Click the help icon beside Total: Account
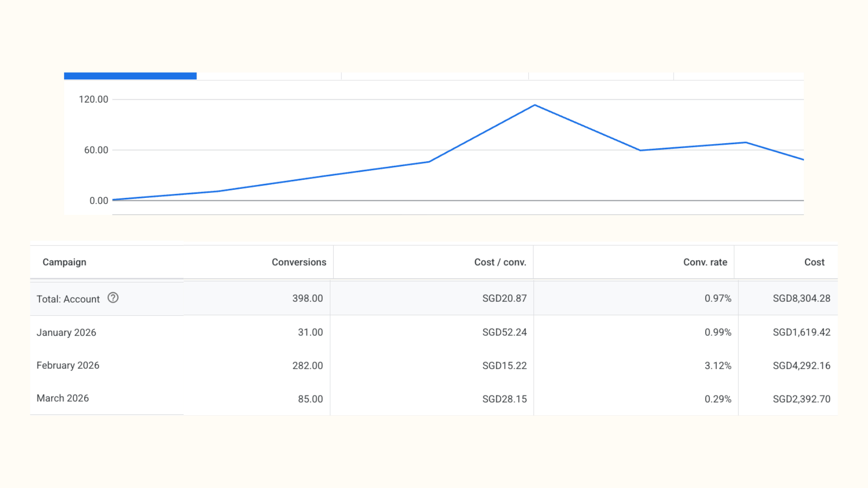This screenshot has width=868, height=488. 113,298
